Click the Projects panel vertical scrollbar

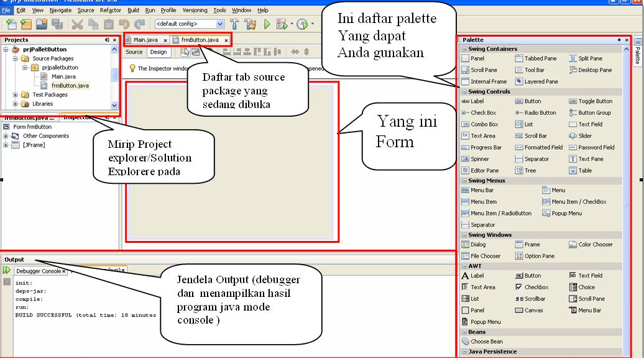(x=114, y=77)
